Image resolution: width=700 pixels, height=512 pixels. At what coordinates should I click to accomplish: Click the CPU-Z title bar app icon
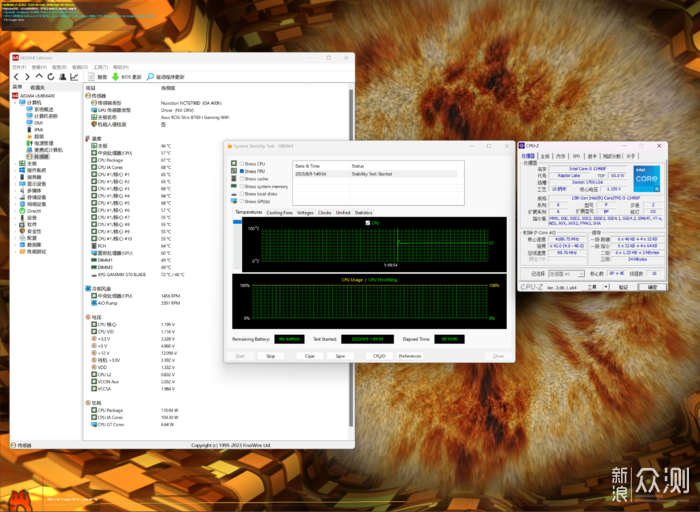coord(521,146)
